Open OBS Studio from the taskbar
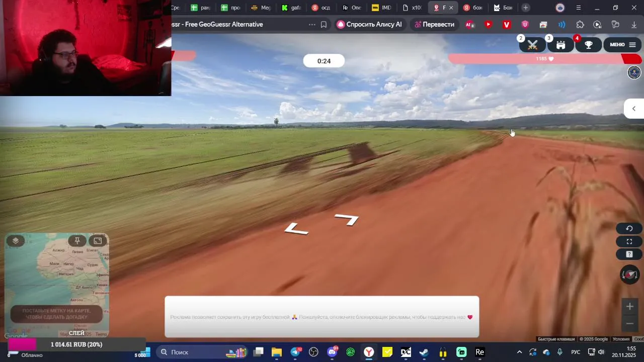The height and width of the screenshot is (362, 644). (313, 352)
